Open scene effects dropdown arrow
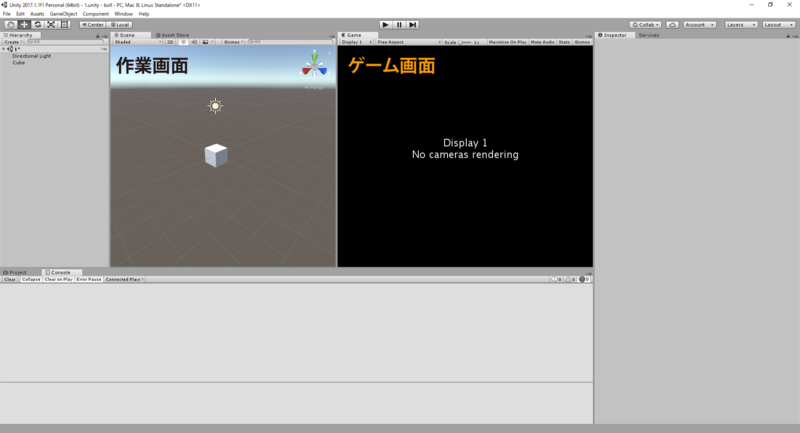The height and width of the screenshot is (433, 800). click(x=213, y=42)
